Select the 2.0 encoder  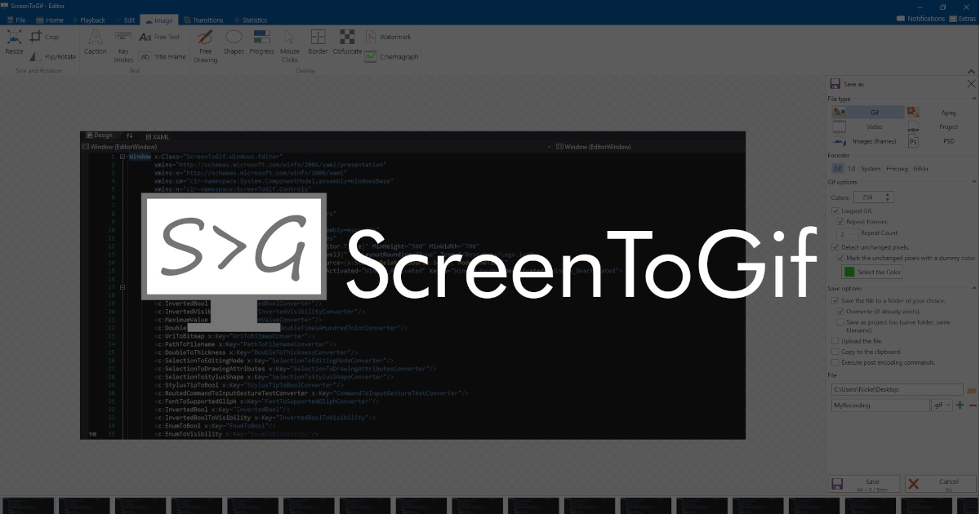click(837, 168)
